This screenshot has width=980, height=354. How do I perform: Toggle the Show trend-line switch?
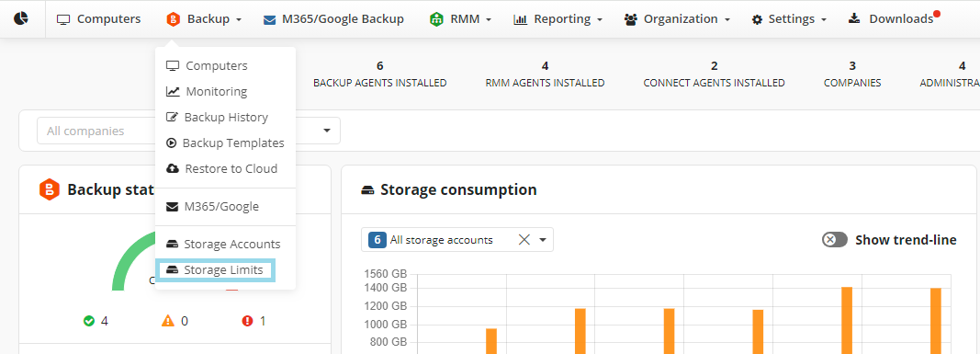[834, 240]
